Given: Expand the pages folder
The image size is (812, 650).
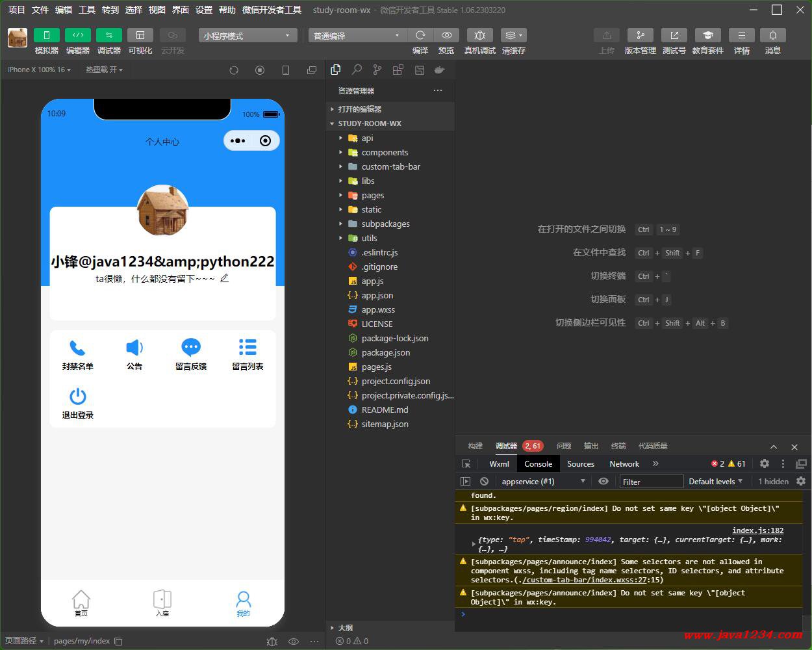Looking at the screenshot, I should point(372,195).
